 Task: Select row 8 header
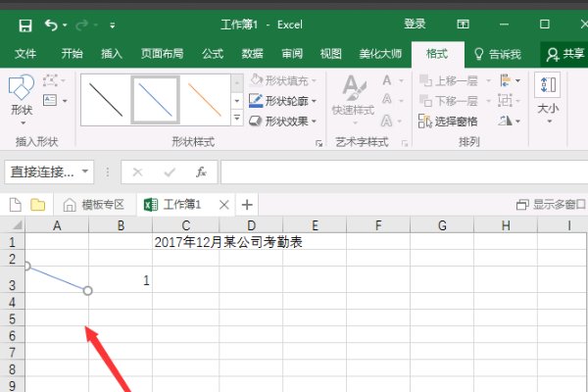tap(12, 369)
